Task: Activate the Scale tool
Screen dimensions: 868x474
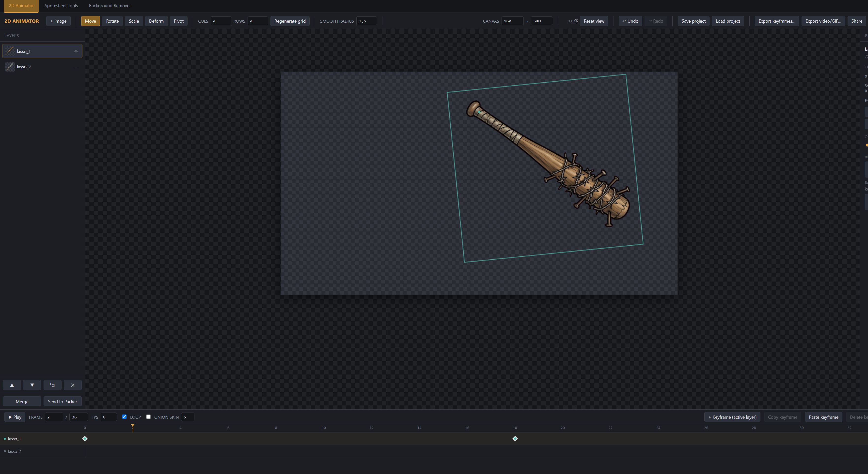Action: point(134,21)
